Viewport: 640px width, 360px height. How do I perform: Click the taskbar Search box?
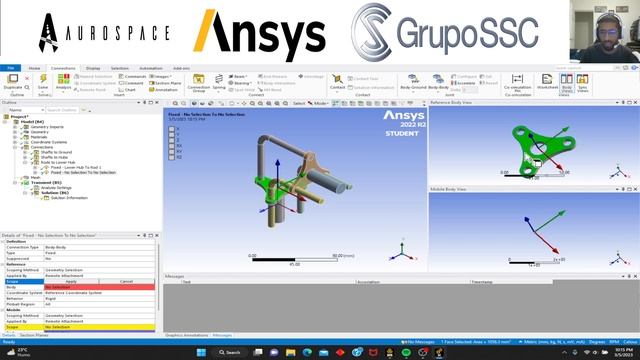[x=230, y=352]
